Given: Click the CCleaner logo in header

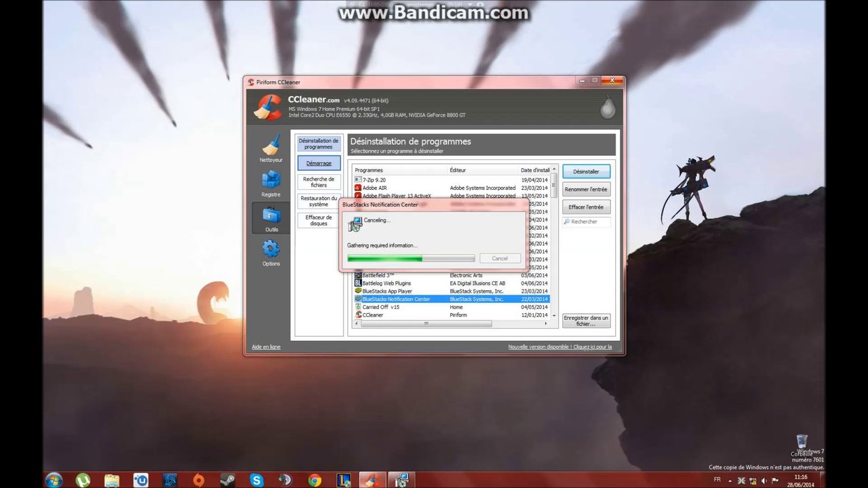Looking at the screenshot, I should pyautogui.click(x=268, y=106).
